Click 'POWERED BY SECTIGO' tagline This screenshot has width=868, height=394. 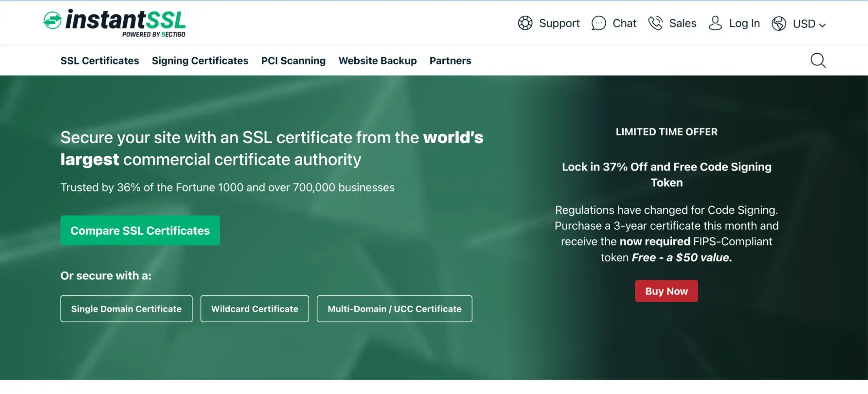tap(154, 34)
